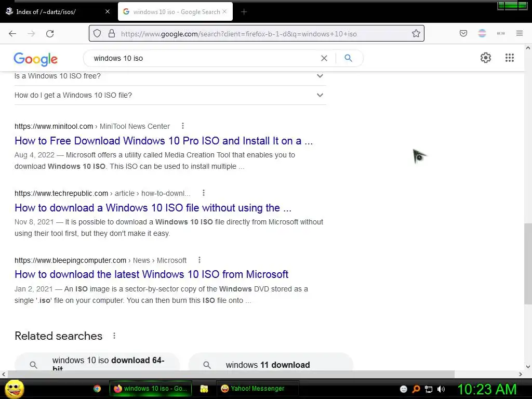The height and width of the screenshot is (399, 532).
Task: Go back to the previous page
Action: (x=12, y=34)
